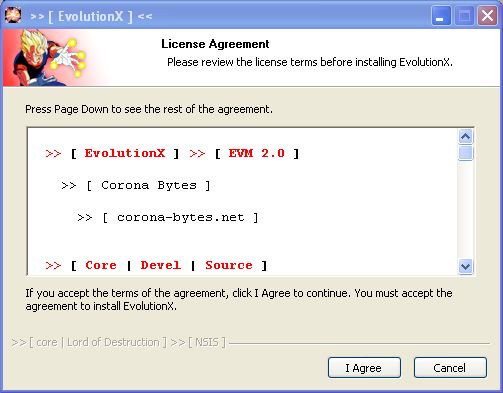Click the scrollbar down arrow
This screenshot has width=503, height=393.
[465, 266]
